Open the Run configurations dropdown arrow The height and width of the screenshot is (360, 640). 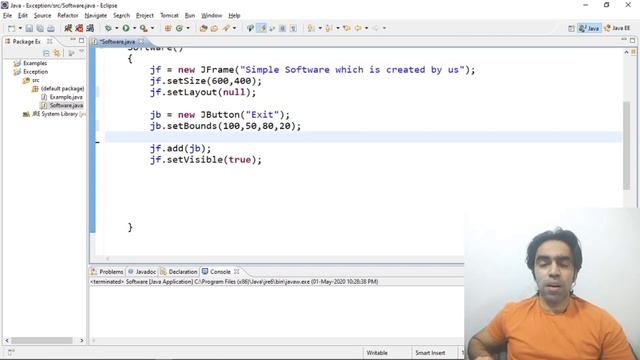(134, 28)
